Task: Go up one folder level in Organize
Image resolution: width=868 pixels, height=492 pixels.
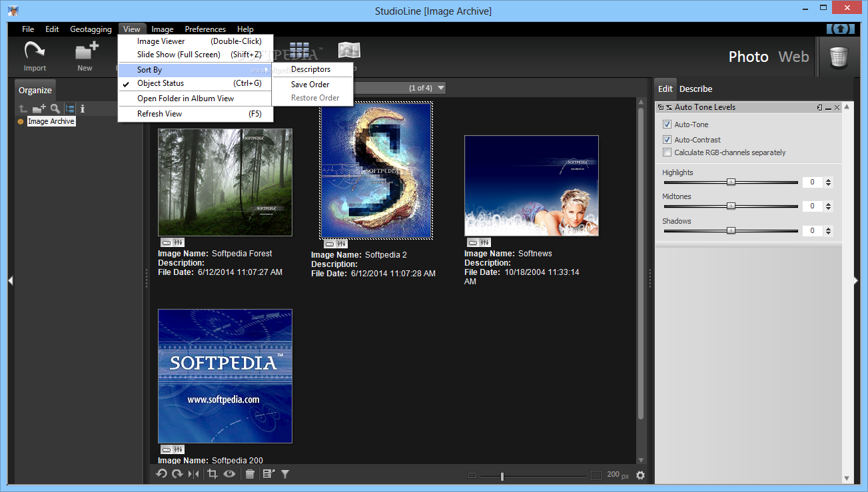Action: pyautogui.click(x=23, y=109)
